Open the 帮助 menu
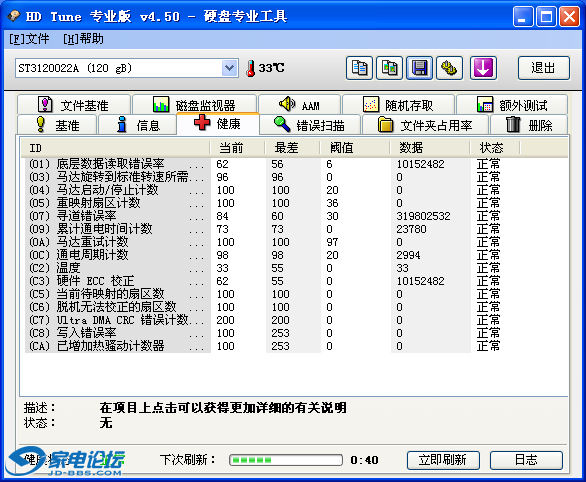The height and width of the screenshot is (482, 586). (x=83, y=39)
